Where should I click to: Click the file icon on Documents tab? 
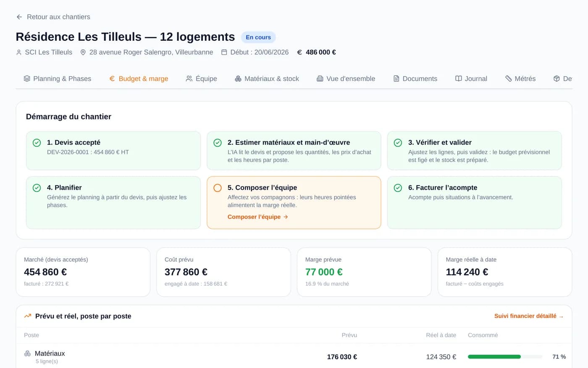[x=396, y=79]
